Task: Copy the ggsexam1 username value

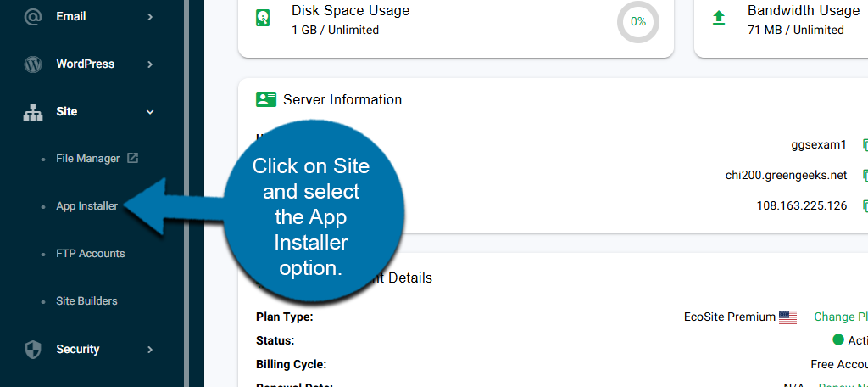Action: click(864, 144)
